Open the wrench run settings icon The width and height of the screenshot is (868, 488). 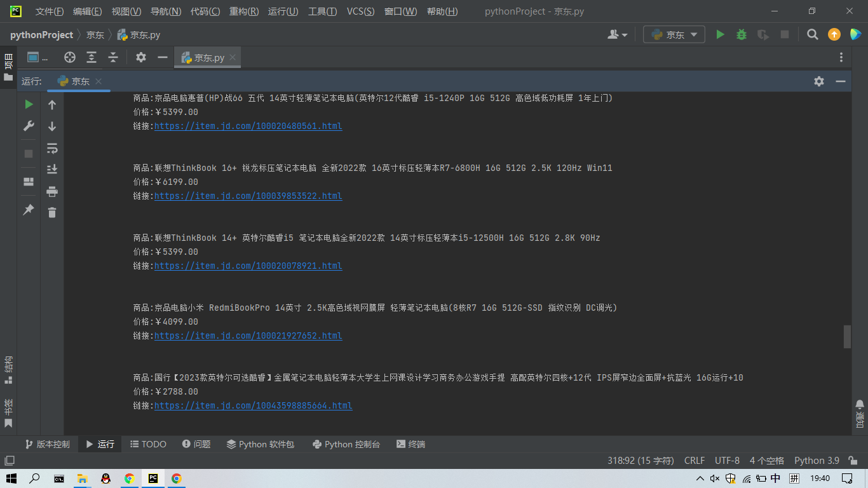pos(29,126)
